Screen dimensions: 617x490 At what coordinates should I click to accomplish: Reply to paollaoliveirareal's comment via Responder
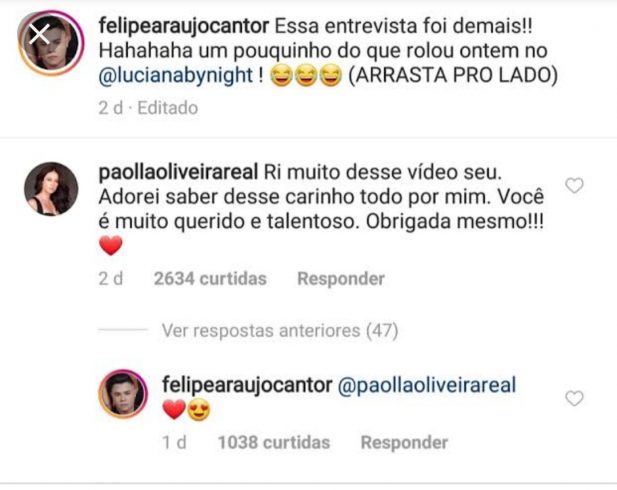[341, 279]
